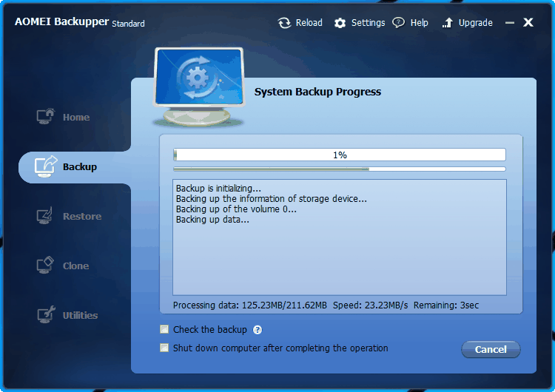This screenshot has height=392, width=555.
Task: Click the Processing data 125.23MB/211.62MB text
Action: [250, 305]
